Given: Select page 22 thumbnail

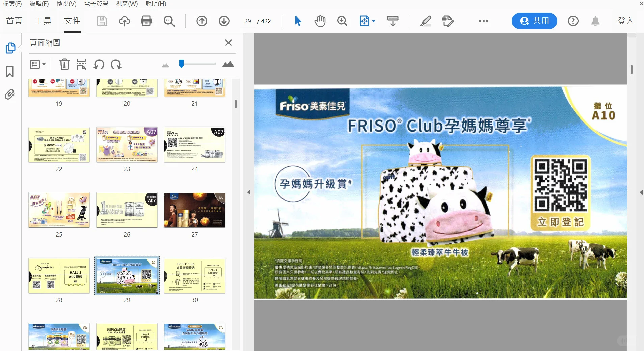Looking at the screenshot, I should [x=59, y=145].
